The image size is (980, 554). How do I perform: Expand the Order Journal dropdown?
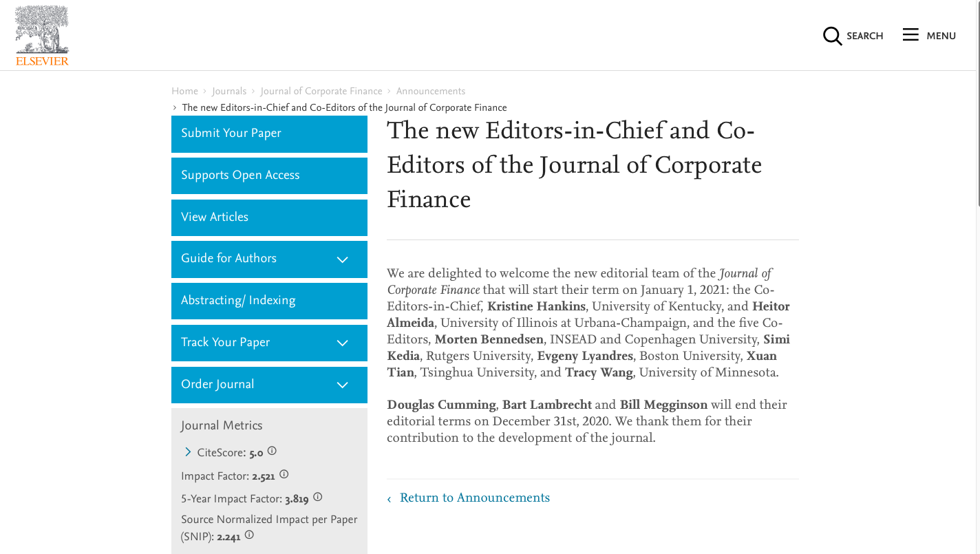click(x=342, y=385)
